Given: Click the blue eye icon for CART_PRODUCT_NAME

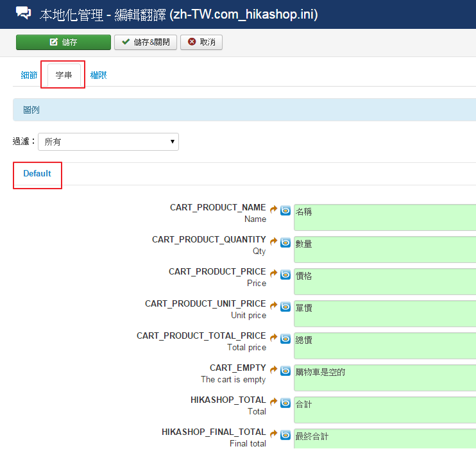Looking at the screenshot, I should point(285,210).
